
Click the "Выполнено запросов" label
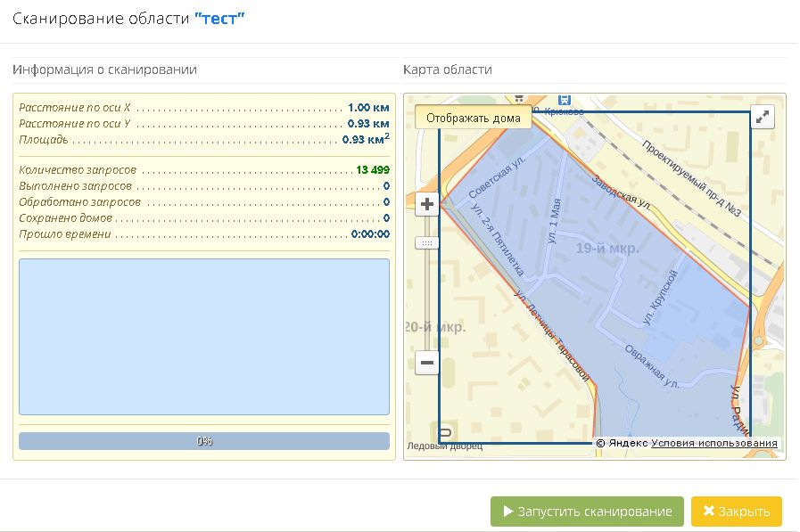[76, 186]
